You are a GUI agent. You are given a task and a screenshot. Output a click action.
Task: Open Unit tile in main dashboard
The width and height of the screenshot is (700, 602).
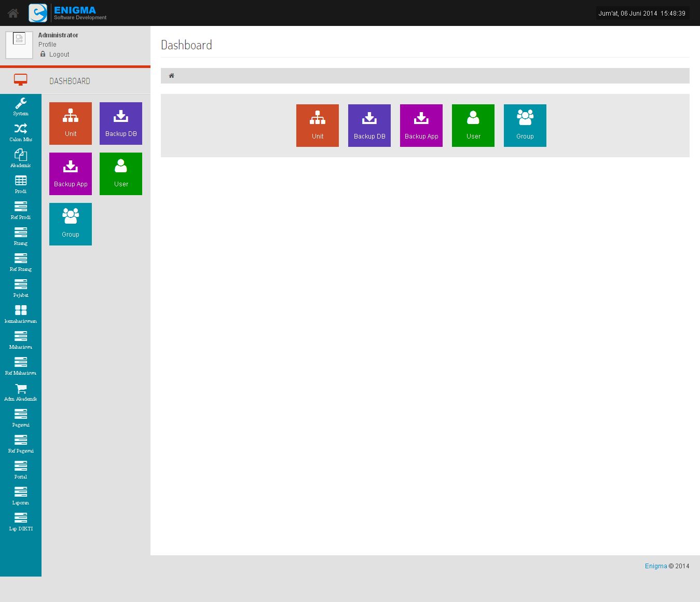tap(318, 126)
